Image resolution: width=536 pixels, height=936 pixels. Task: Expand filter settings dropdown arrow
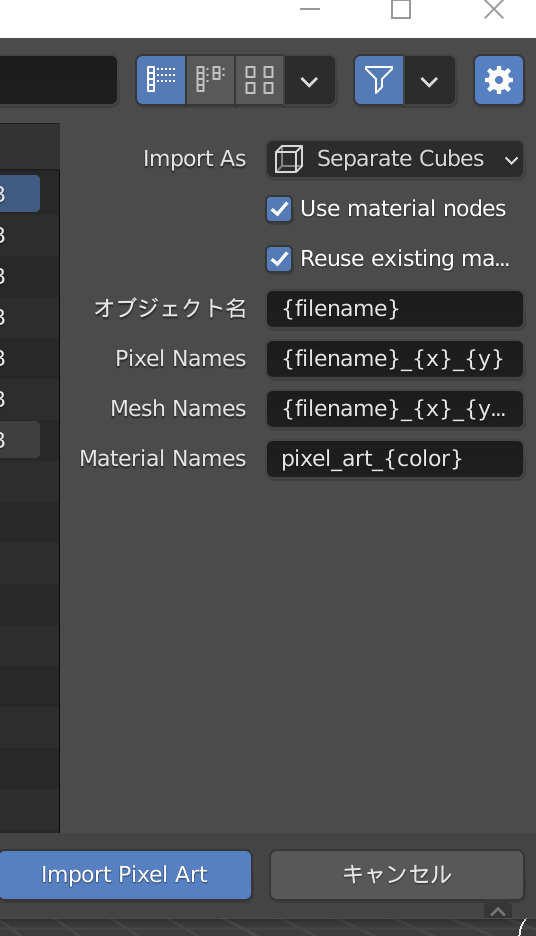click(x=429, y=80)
